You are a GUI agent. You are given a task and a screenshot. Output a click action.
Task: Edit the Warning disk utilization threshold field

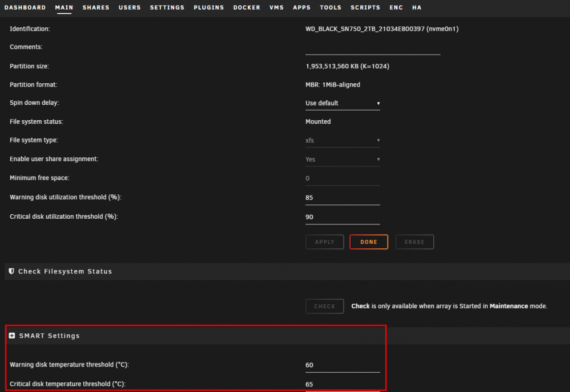tap(343, 198)
